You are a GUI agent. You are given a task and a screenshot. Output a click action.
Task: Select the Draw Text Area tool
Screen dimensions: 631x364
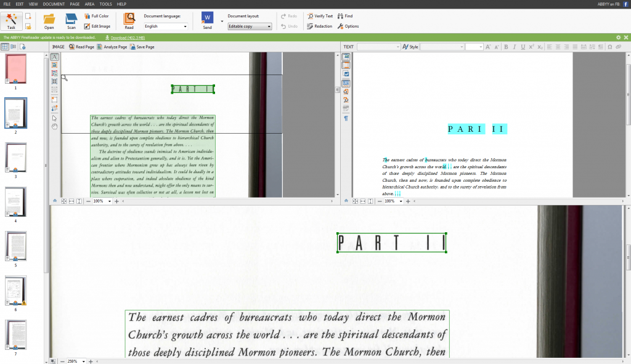[55, 56]
